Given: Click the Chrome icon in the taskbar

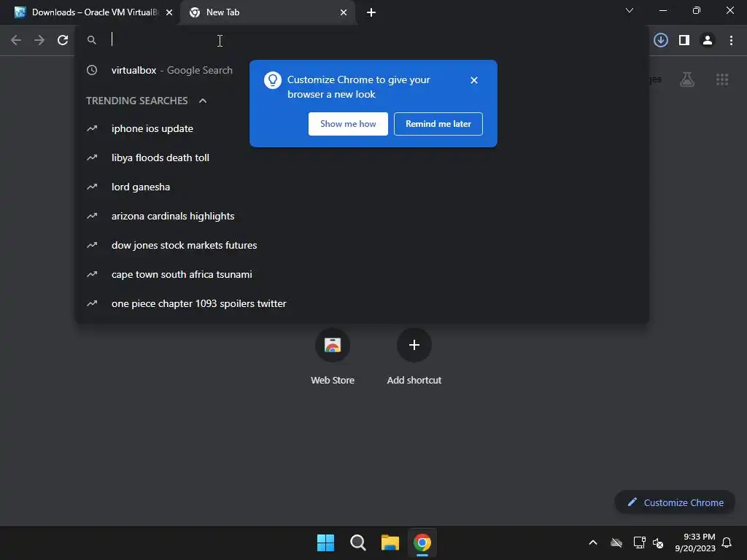Looking at the screenshot, I should 422,542.
